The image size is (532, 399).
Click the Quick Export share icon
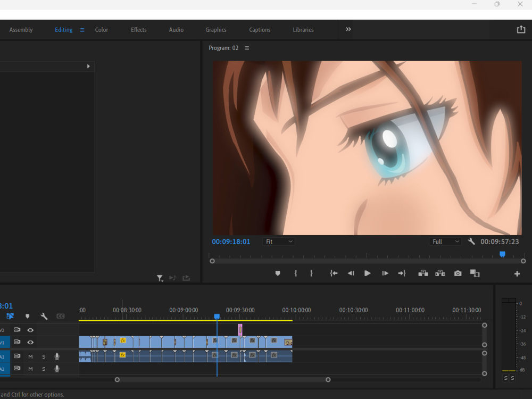(x=521, y=29)
